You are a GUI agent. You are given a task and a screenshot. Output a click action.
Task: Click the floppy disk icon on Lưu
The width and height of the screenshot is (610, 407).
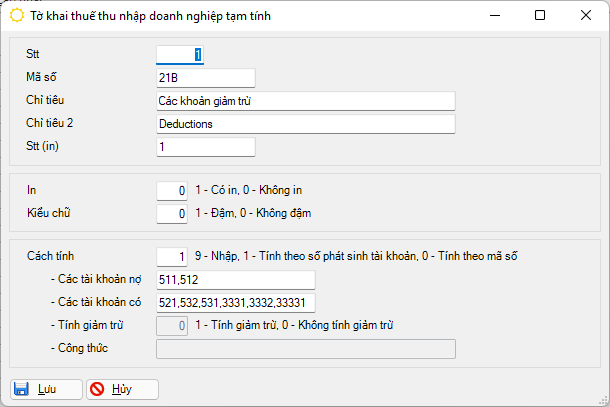point(22,389)
